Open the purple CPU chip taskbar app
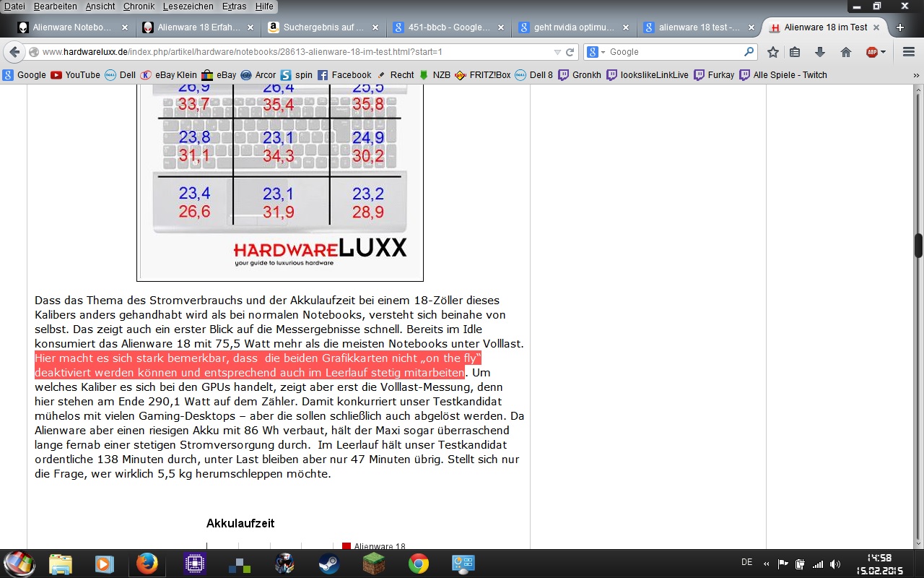This screenshot has height=578, width=924. [195, 564]
